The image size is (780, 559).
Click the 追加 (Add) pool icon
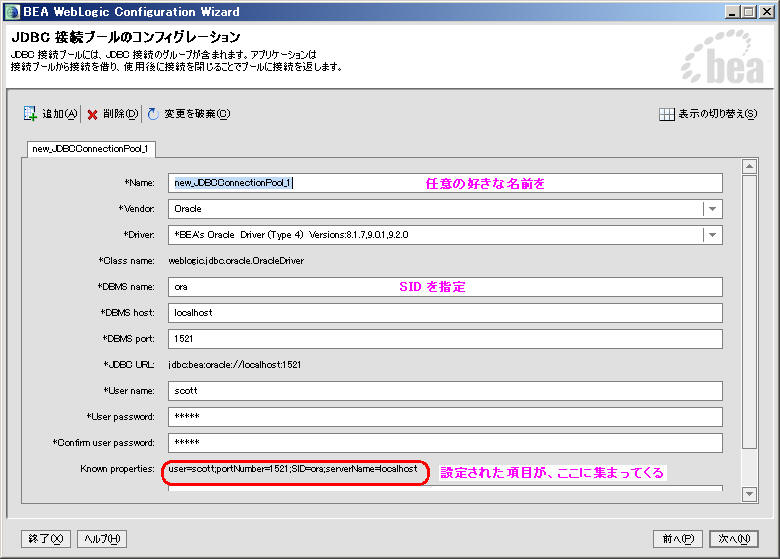[30, 114]
